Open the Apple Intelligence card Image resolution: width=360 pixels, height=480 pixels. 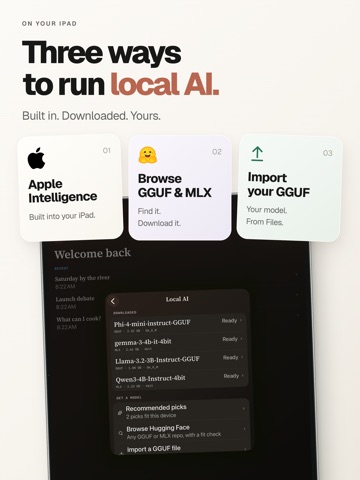[70, 188]
